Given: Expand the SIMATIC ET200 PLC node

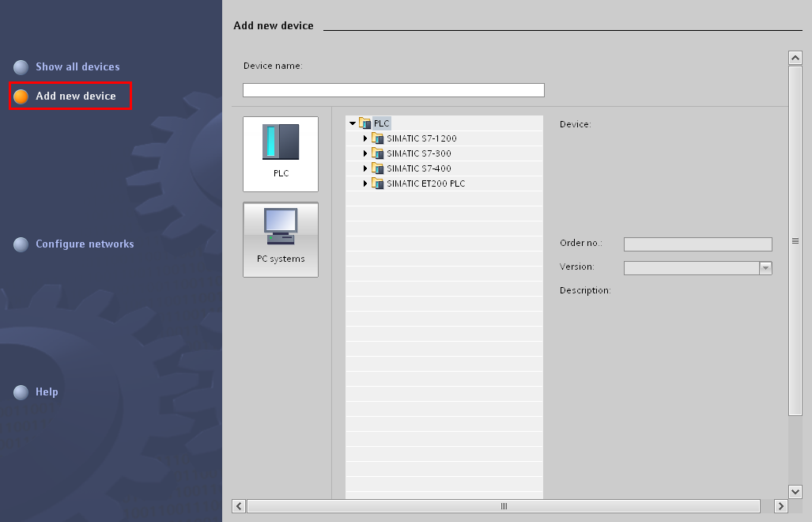Looking at the screenshot, I should [365, 183].
